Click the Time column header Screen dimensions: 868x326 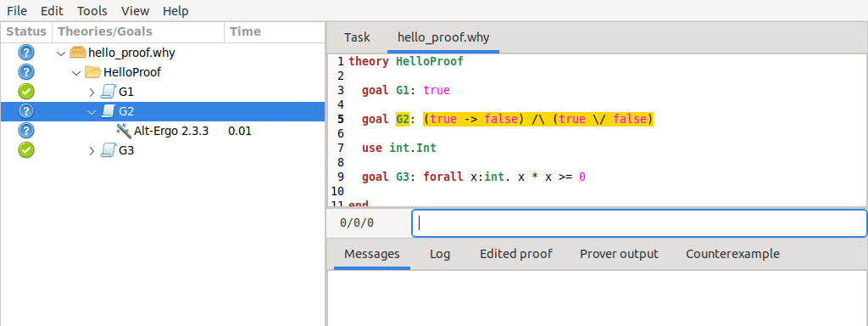click(x=275, y=31)
